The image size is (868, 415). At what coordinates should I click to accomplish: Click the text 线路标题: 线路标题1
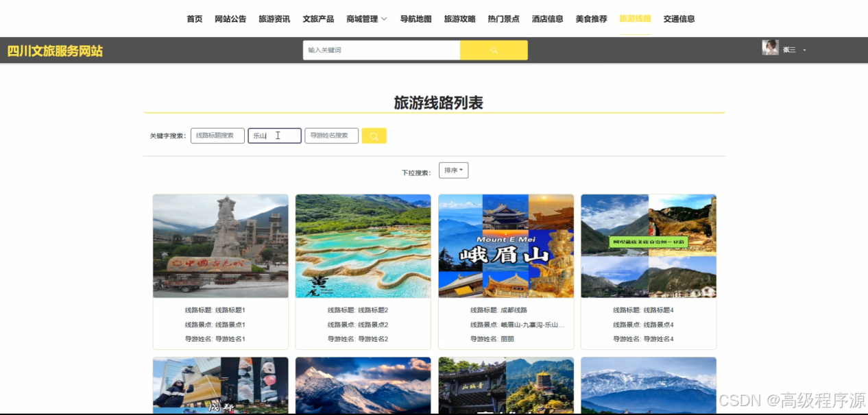click(x=215, y=310)
